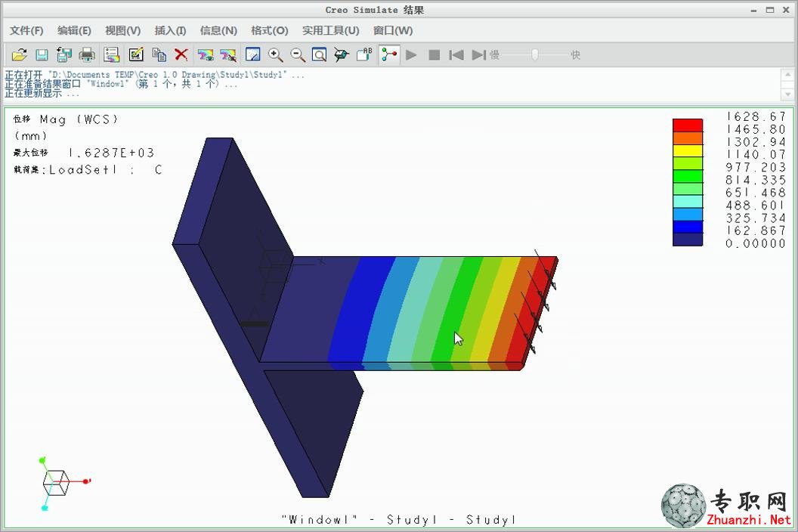Click legend value 1628.67
This screenshot has height=532, width=798.
point(756,116)
